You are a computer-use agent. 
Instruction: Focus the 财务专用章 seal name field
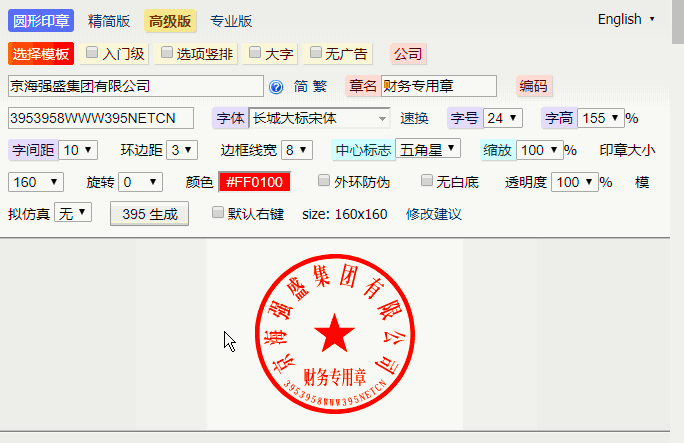[439, 86]
